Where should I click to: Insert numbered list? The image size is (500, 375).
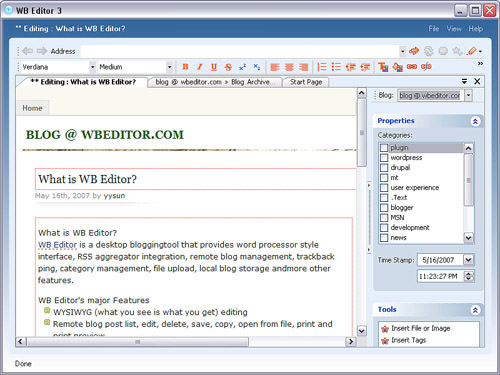click(322, 67)
